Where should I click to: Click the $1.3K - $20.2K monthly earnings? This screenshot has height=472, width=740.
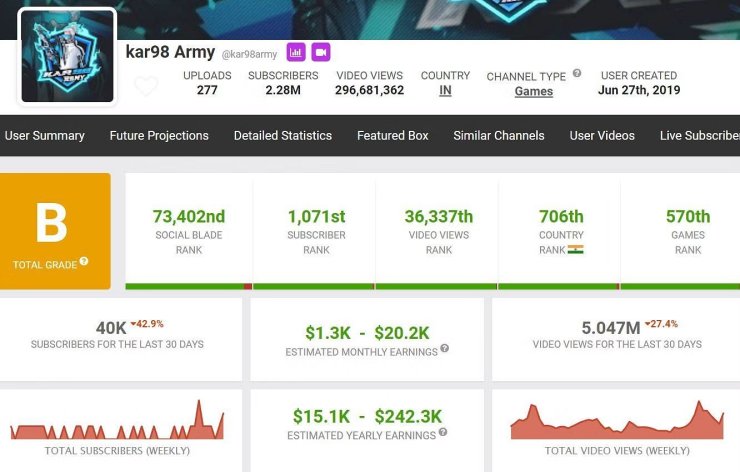coord(367,333)
